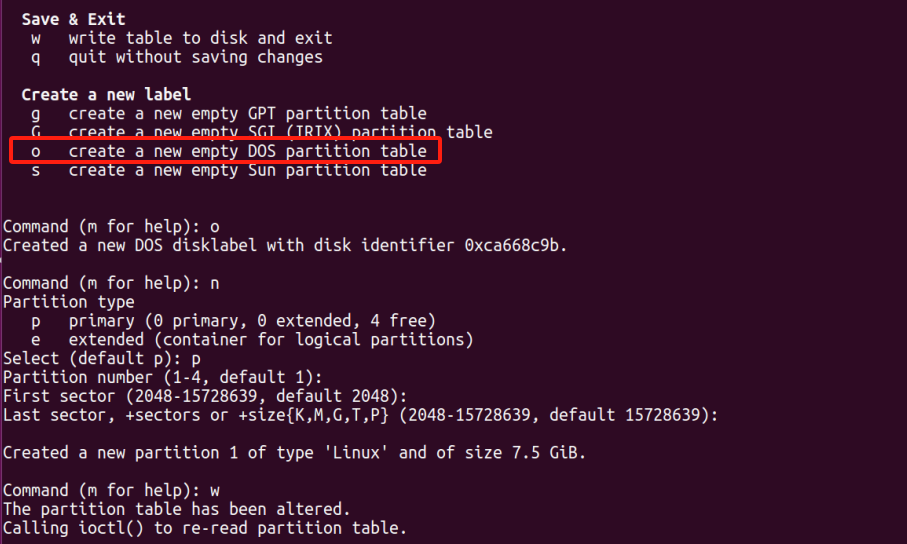
Task: Click the 'Save & Exit' heading
Action: [72, 19]
